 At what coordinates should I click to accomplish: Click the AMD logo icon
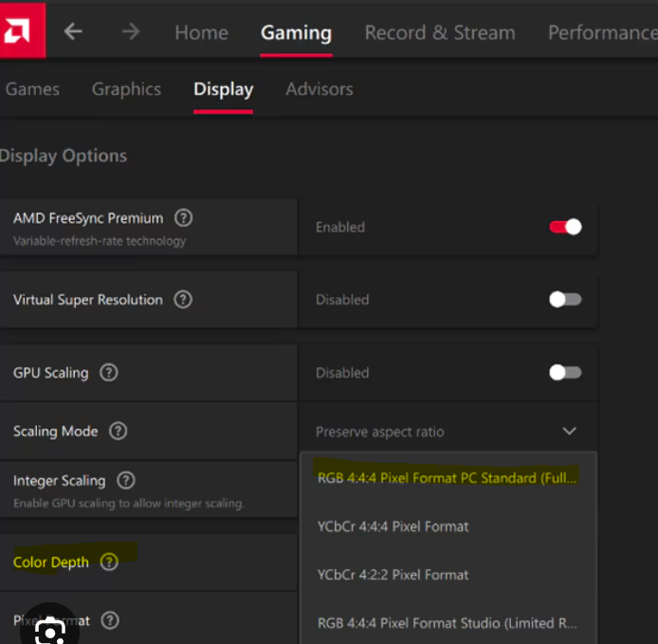click(x=22, y=30)
